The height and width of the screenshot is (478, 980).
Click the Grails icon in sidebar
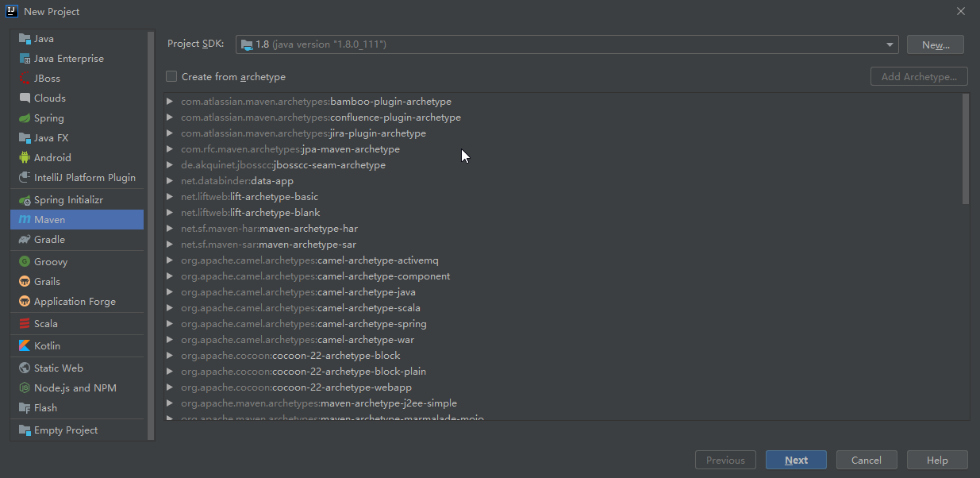[25, 281]
